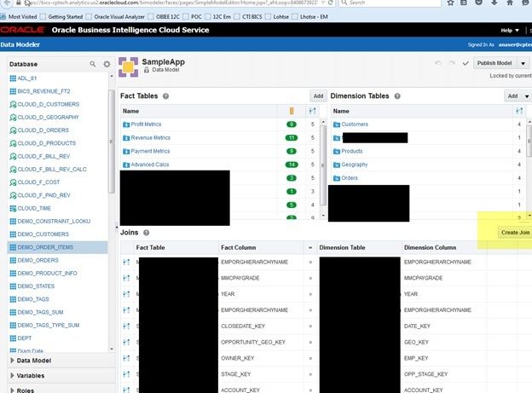Click the Dimension Tables help icon
532x393 pixels.
[x=397, y=96]
